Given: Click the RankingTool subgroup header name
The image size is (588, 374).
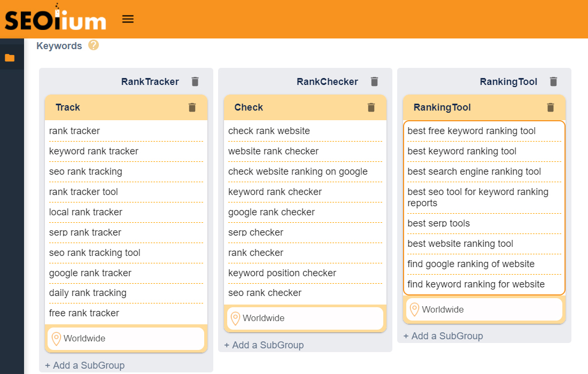Looking at the screenshot, I should (x=442, y=107).
